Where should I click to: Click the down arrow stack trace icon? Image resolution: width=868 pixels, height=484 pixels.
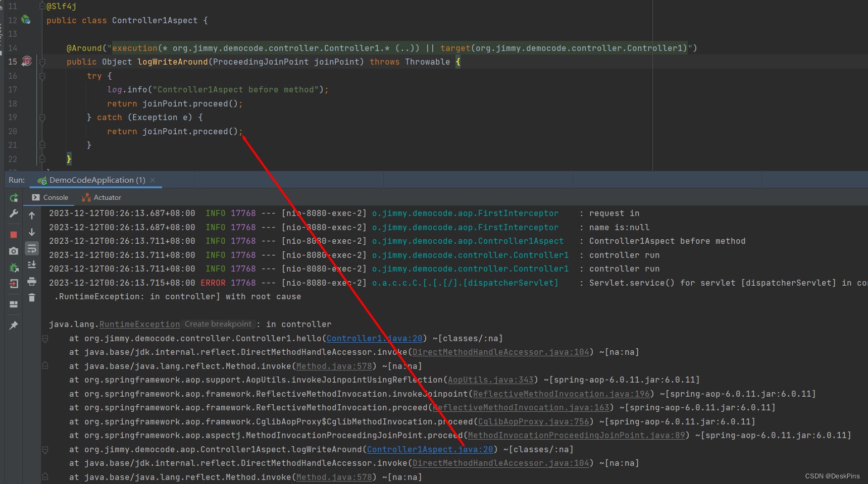click(32, 232)
